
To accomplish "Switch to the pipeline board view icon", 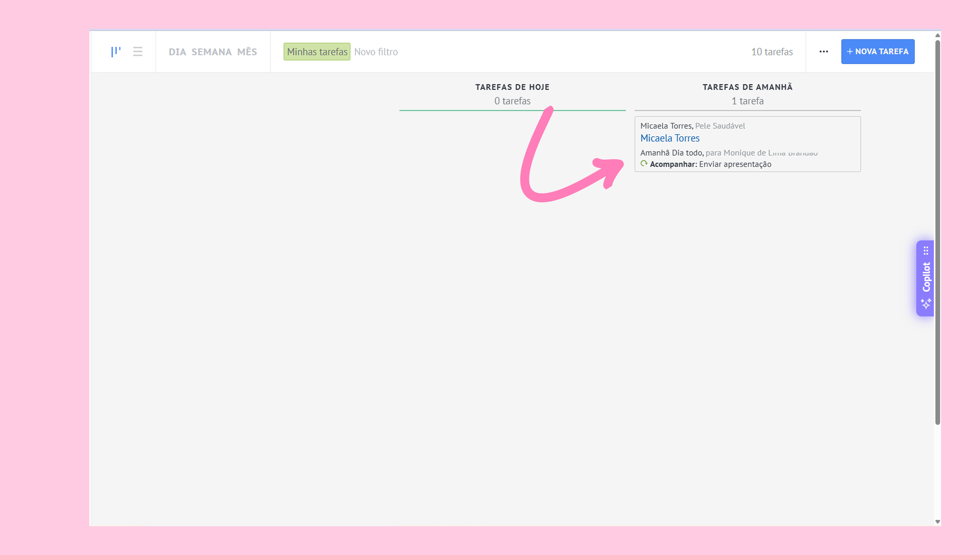I will [x=116, y=52].
